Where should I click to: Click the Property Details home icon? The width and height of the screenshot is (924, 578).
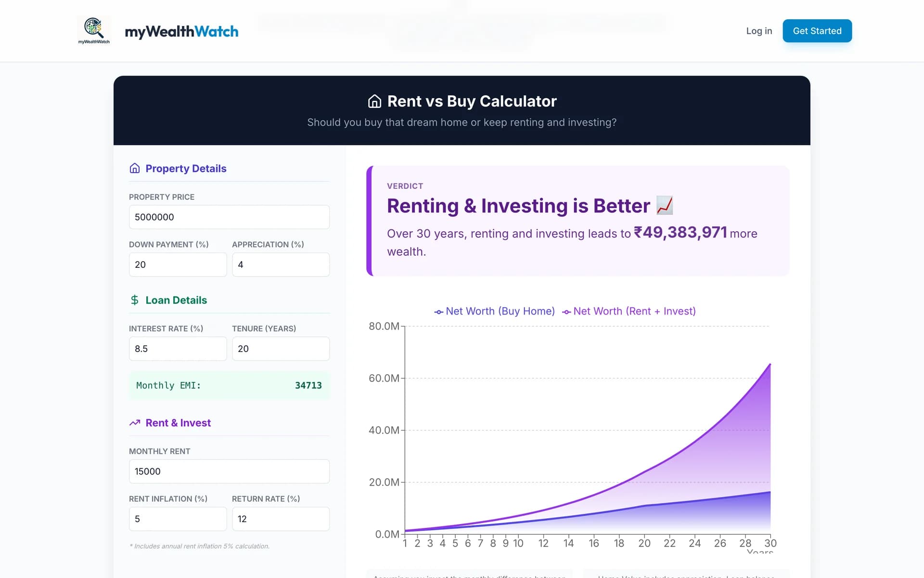point(135,168)
